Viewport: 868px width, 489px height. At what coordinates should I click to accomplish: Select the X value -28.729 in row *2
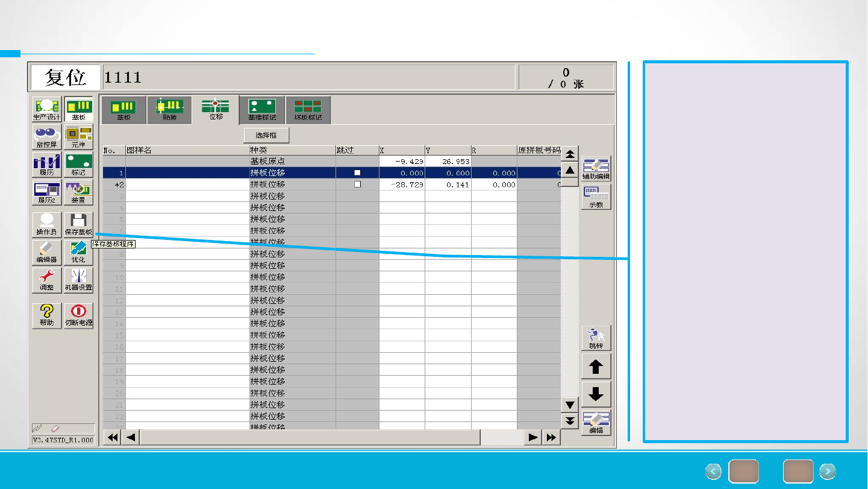pos(402,185)
